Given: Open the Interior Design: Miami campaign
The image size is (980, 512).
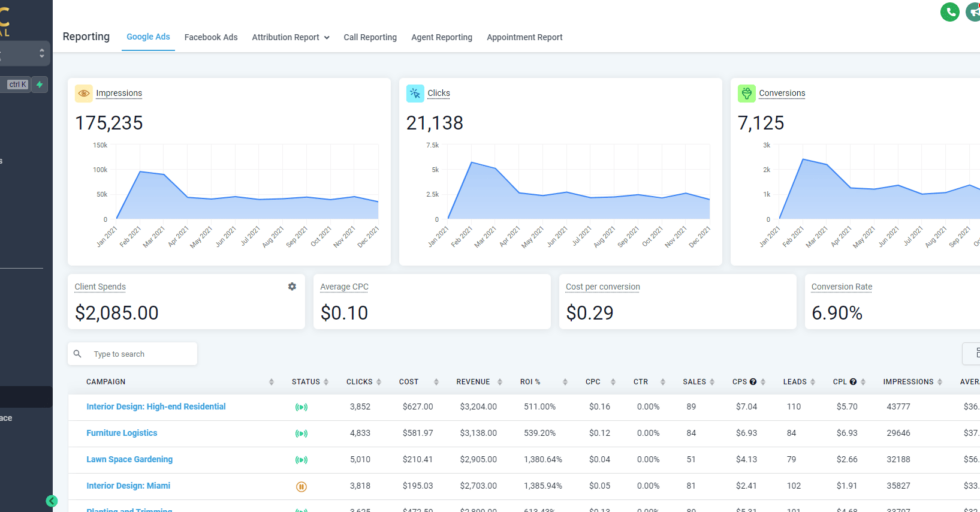Looking at the screenshot, I should click(128, 485).
